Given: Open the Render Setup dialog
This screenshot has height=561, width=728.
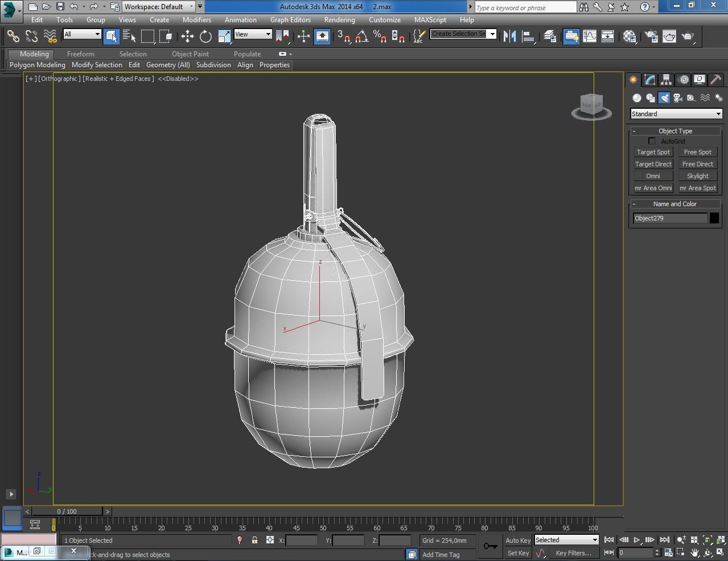Looking at the screenshot, I should coord(651,36).
